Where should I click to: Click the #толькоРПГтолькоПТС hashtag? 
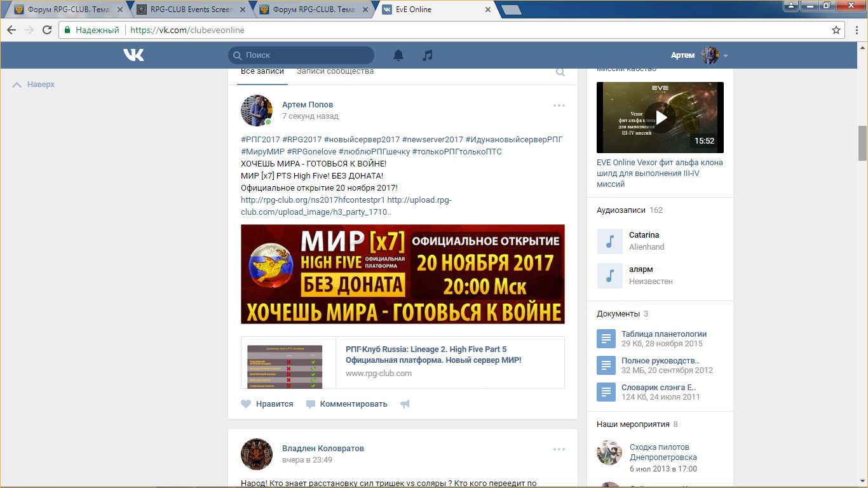coord(457,152)
